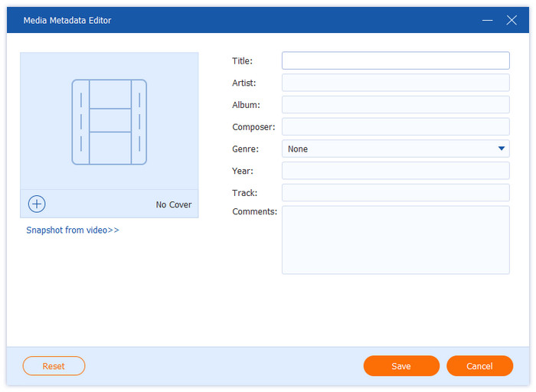Minimize the Media Metadata Editor window
The image size is (536, 392).
(x=486, y=21)
